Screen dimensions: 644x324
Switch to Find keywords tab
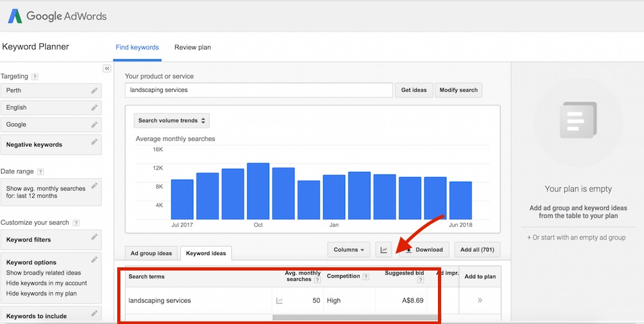coord(137,47)
